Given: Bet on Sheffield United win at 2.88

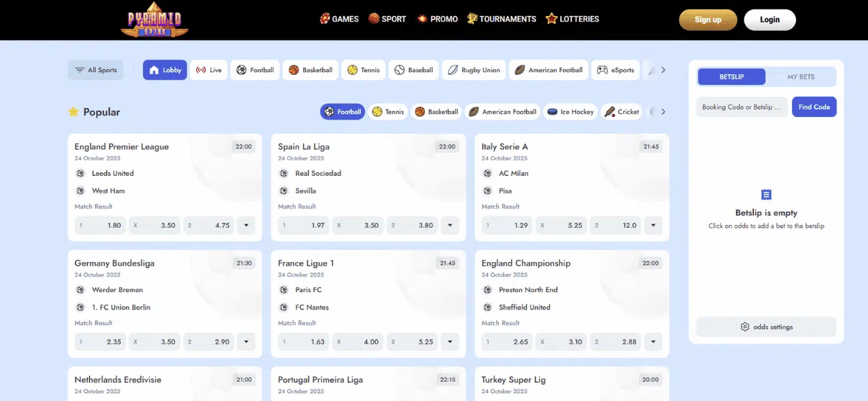Looking at the screenshot, I should pyautogui.click(x=616, y=342).
